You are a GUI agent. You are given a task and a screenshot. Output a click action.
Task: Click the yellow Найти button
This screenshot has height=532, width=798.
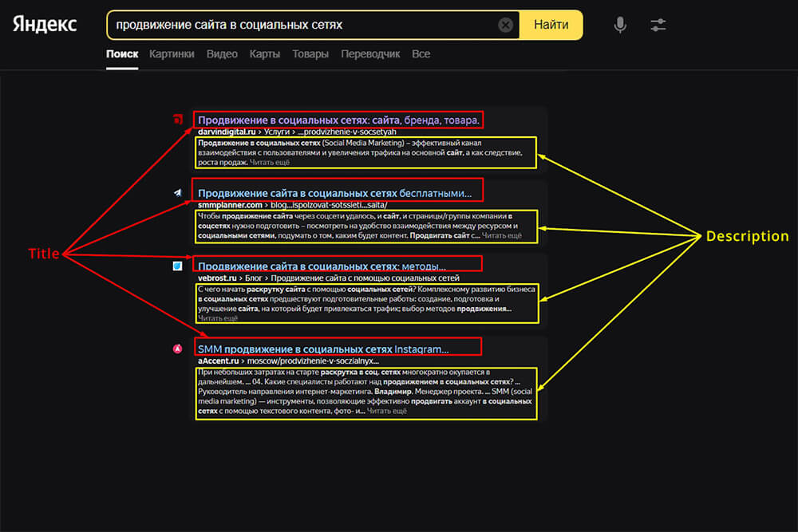tap(551, 25)
